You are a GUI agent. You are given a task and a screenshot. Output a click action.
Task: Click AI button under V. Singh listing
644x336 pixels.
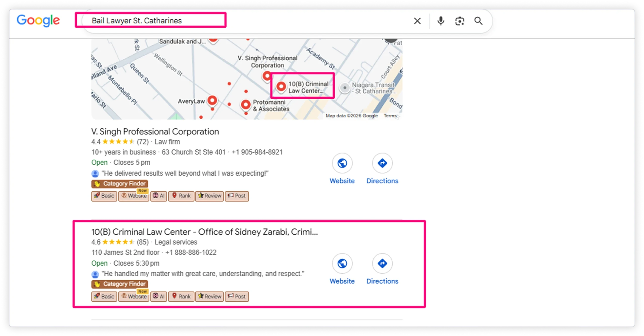[158, 196]
